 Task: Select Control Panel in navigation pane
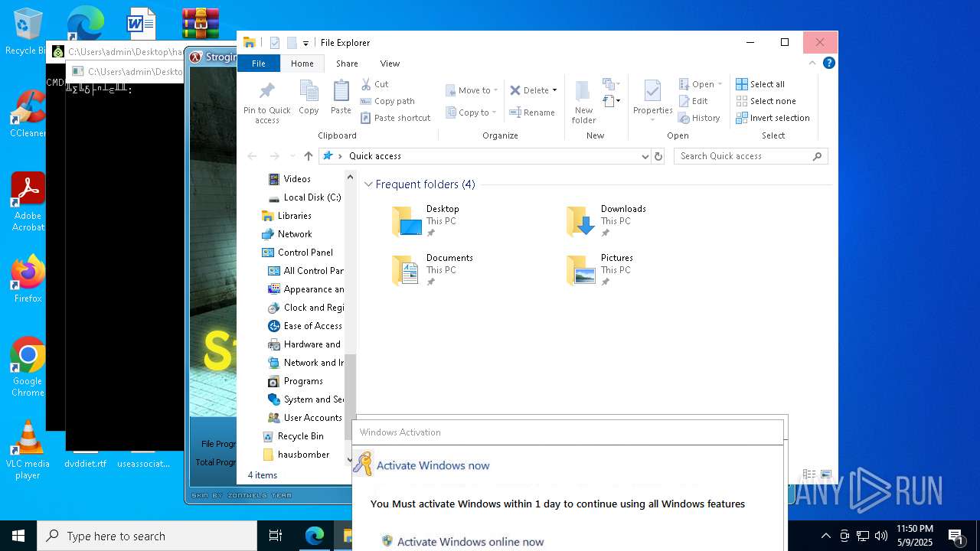(x=305, y=253)
